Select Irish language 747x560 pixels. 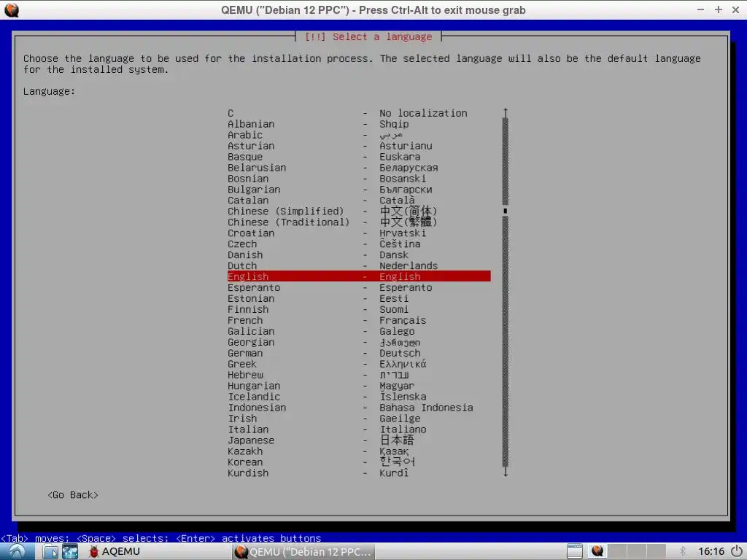tap(359, 419)
